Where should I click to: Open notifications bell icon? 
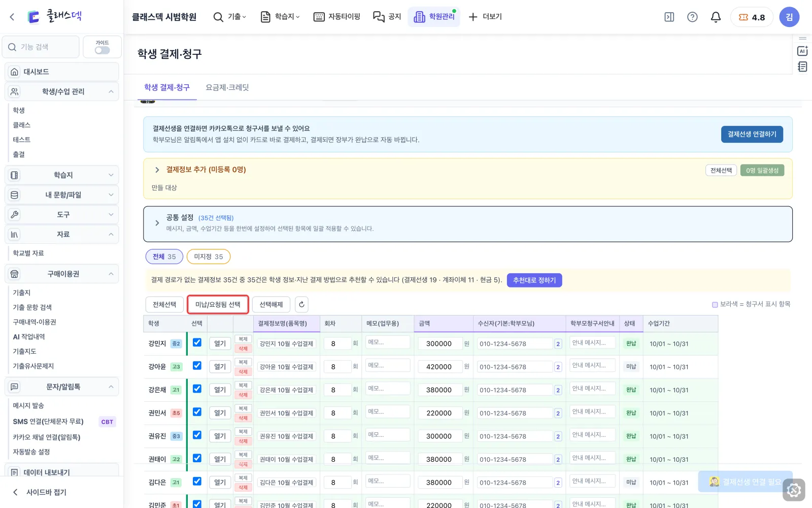pyautogui.click(x=716, y=17)
